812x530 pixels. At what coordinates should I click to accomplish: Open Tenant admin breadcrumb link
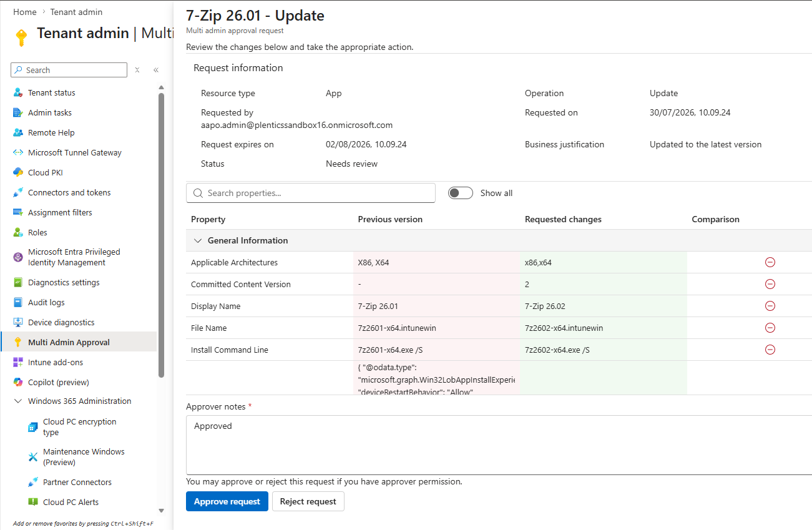point(77,12)
